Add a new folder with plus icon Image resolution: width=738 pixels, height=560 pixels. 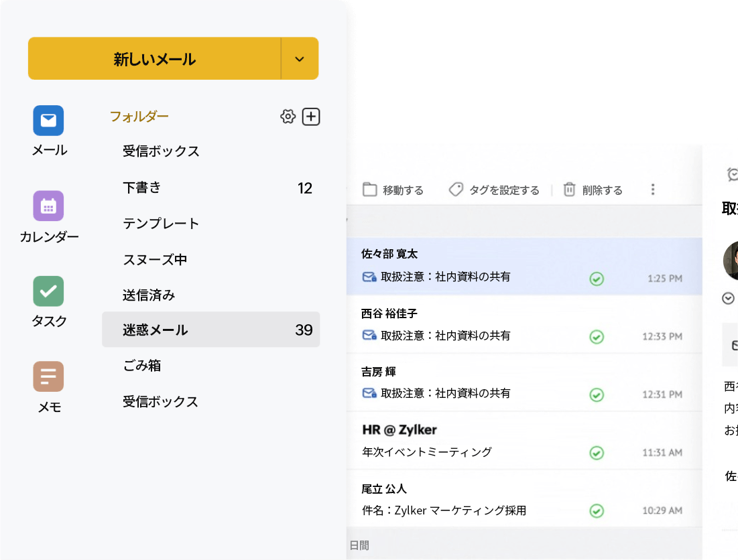311,117
